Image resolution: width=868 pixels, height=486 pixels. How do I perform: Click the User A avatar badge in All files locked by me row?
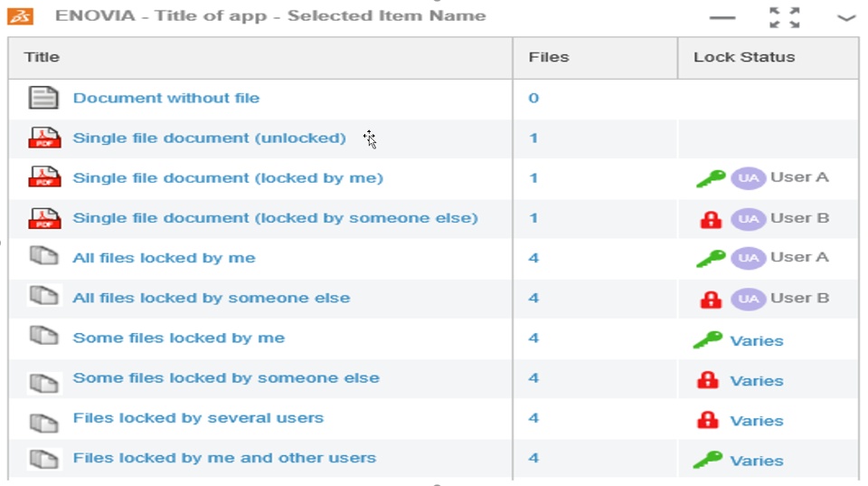(748, 258)
